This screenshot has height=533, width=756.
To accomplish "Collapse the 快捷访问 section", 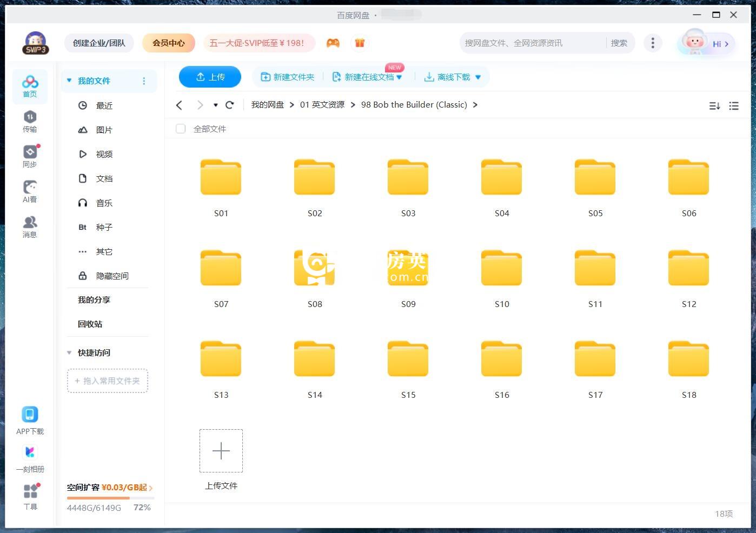I will pos(69,352).
